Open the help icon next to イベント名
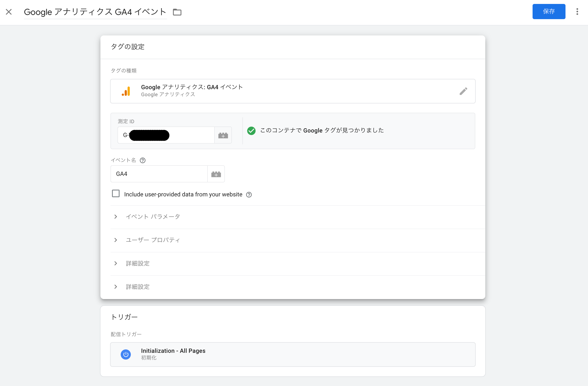The image size is (588, 386). [143, 160]
